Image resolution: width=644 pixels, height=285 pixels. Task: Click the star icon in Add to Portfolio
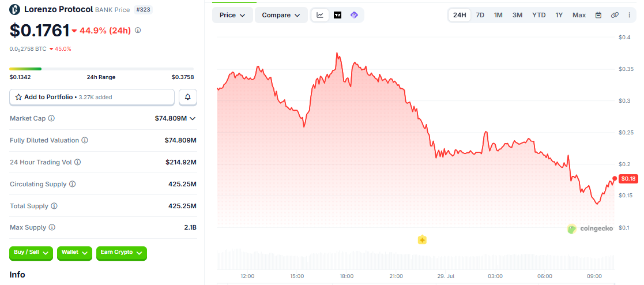[x=18, y=97]
